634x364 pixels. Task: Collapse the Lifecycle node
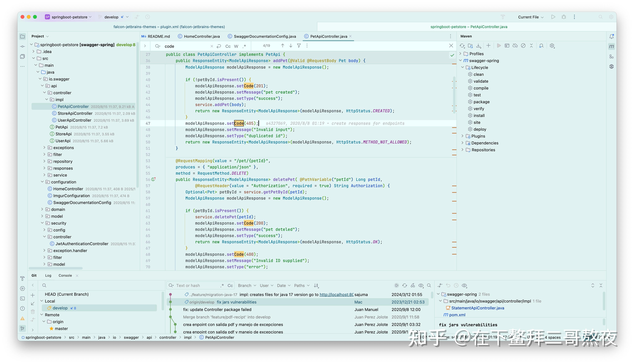coord(463,67)
